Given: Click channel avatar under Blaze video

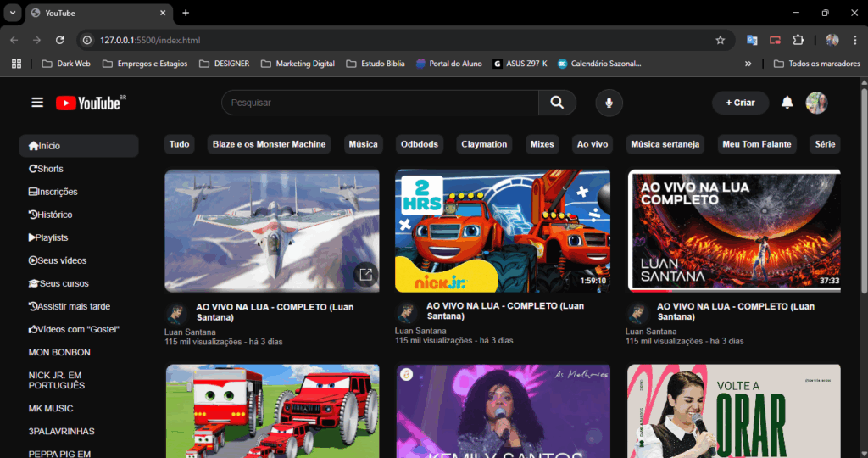Looking at the screenshot, I should pyautogui.click(x=406, y=313).
